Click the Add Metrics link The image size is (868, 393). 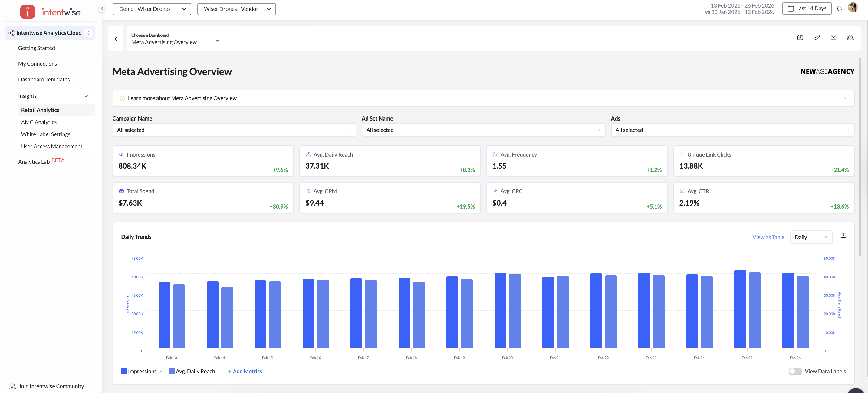(x=247, y=371)
